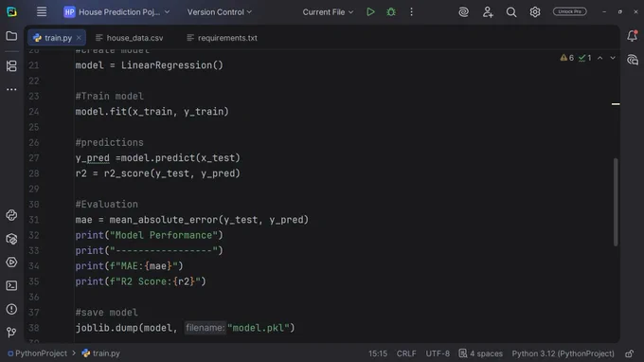
Task: Go to next highlighted problem arrow
Action: point(613,58)
